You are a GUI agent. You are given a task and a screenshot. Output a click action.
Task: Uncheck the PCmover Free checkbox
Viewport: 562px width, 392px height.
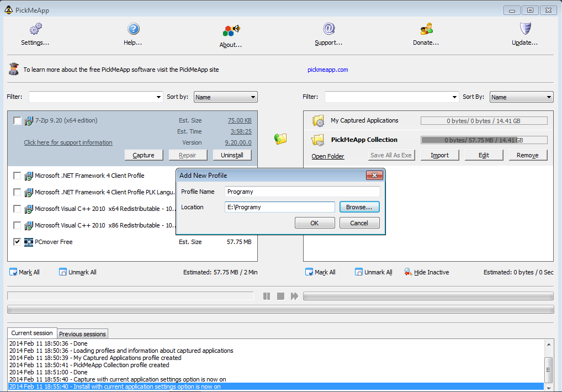click(17, 242)
